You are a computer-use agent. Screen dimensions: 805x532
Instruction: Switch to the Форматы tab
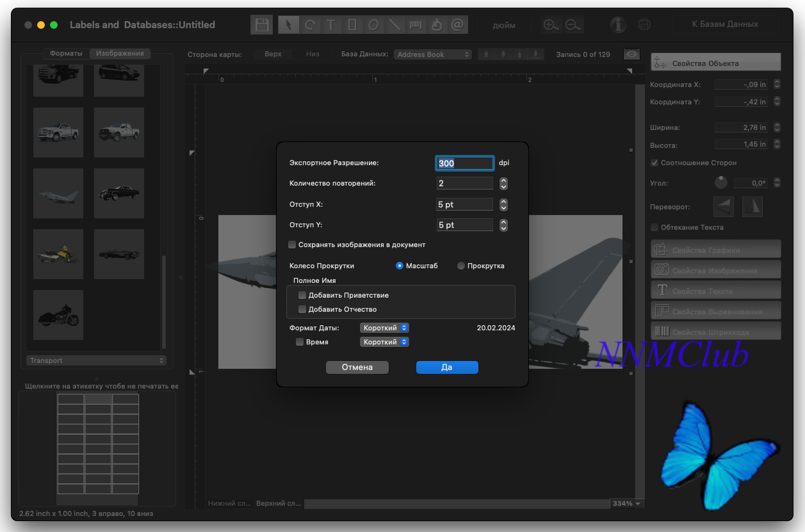point(66,53)
